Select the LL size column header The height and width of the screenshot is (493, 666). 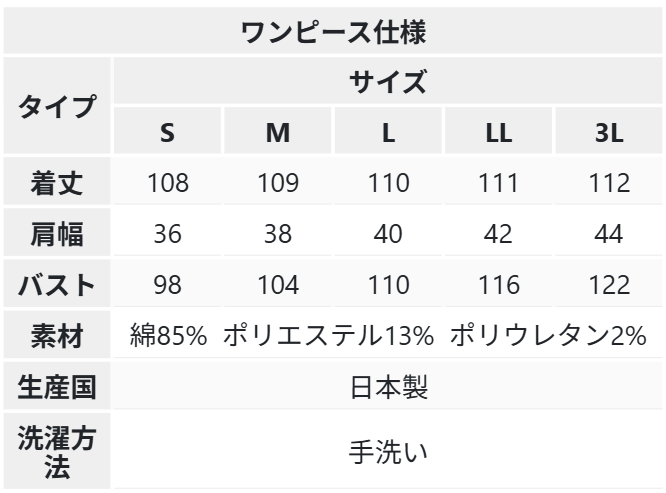pos(499,131)
